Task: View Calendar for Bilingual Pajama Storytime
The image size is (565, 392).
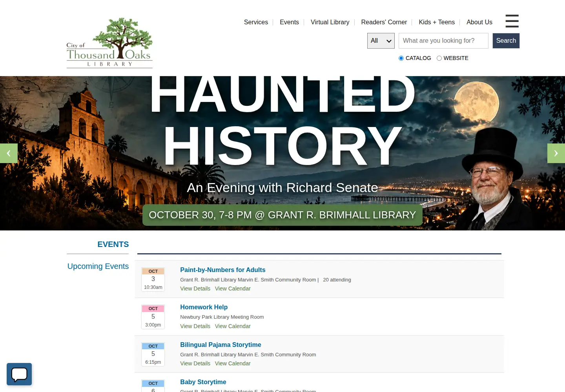Action: click(x=233, y=363)
